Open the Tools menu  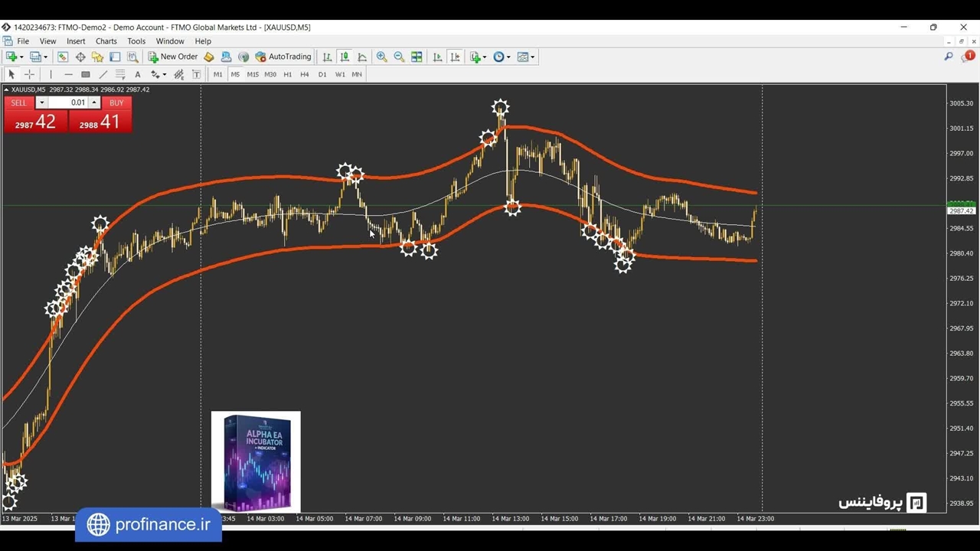click(x=136, y=41)
